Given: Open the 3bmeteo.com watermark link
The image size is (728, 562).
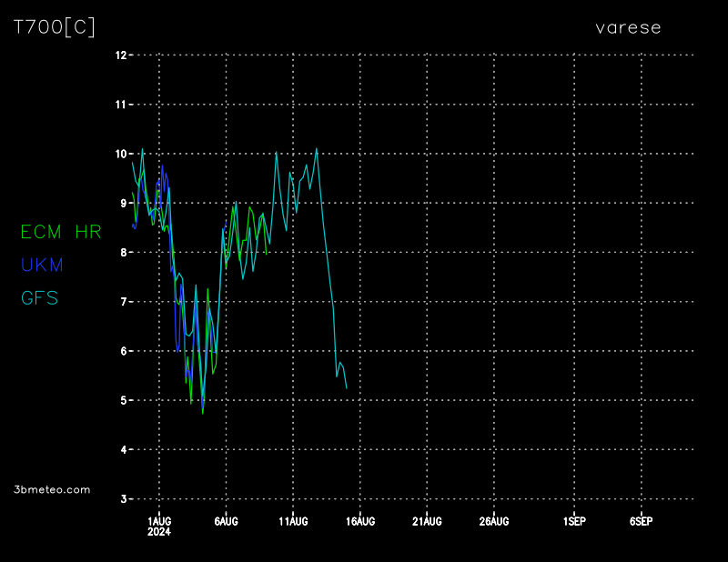Looking at the screenshot, I should pos(52,489).
